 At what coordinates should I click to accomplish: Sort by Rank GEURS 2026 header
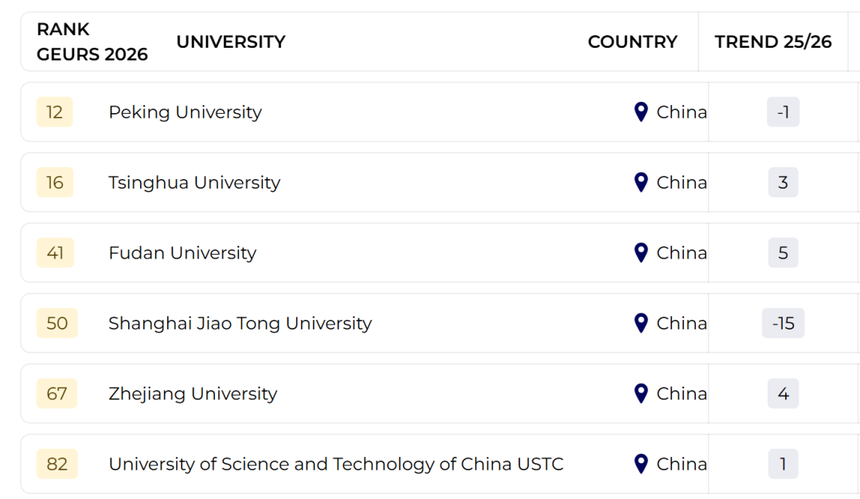click(92, 42)
